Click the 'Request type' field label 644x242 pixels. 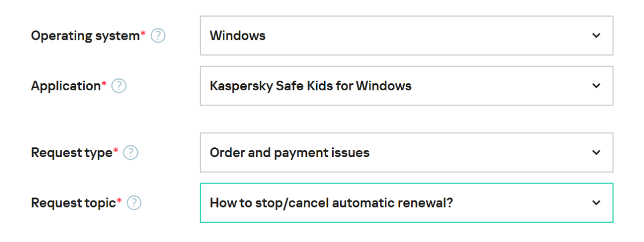point(72,153)
